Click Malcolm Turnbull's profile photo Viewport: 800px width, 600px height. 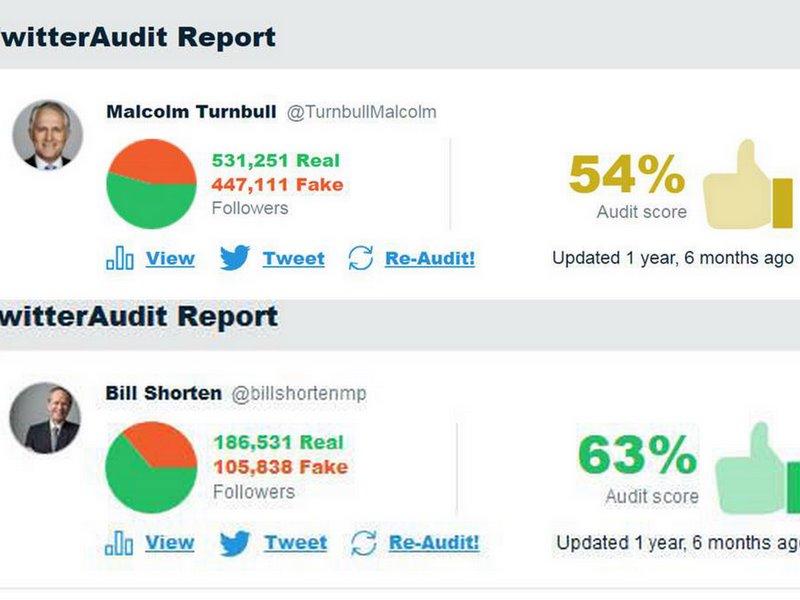point(47,135)
